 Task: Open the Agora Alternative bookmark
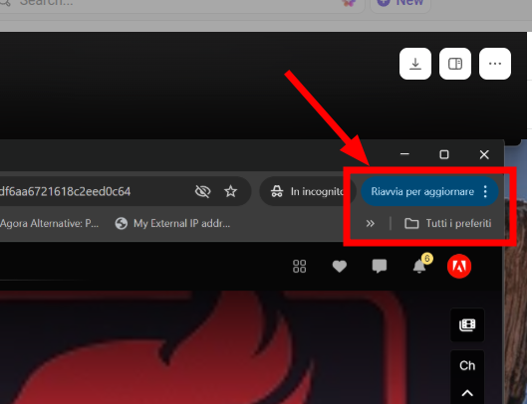(49, 223)
